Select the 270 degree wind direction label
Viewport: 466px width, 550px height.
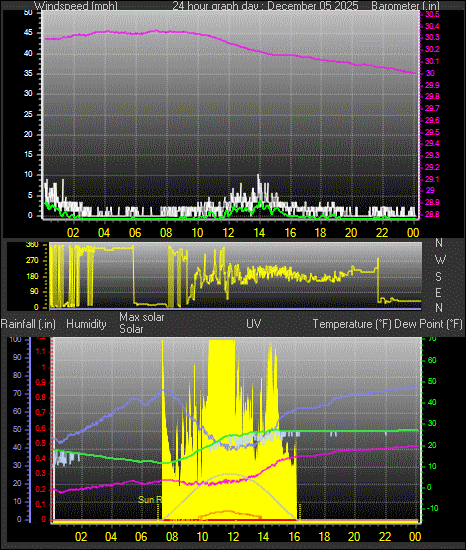coord(32,261)
